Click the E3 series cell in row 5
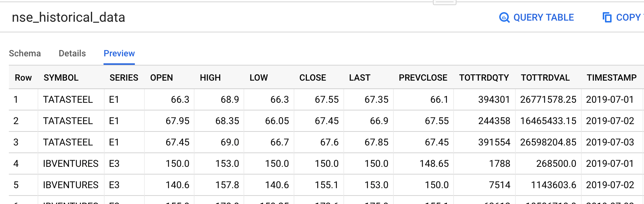 click(x=114, y=185)
